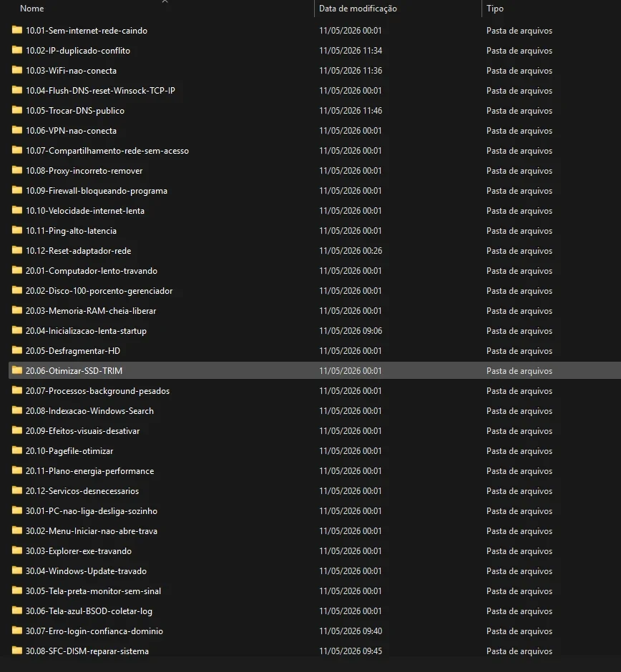Select folder name 30.07-Erro-login-confianca-dominio
The height and width of the screenshot is (672, 621).
tap(94, 631)
